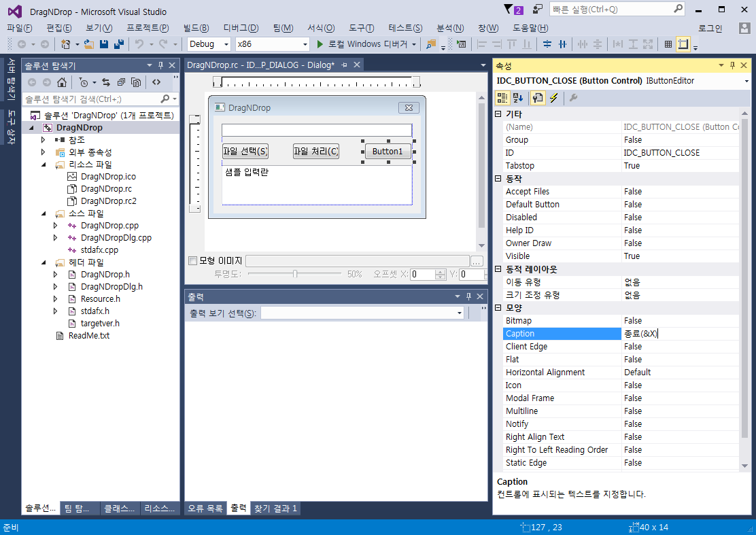The height and width of the screenshot is (535, 756).
Task: Switch to the 오류 목록 tab
Action: 205,508
